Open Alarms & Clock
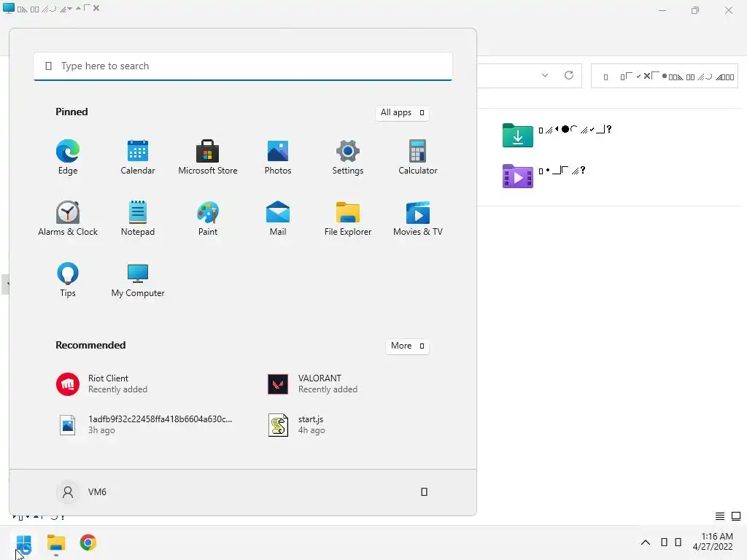 coord(68,219)
